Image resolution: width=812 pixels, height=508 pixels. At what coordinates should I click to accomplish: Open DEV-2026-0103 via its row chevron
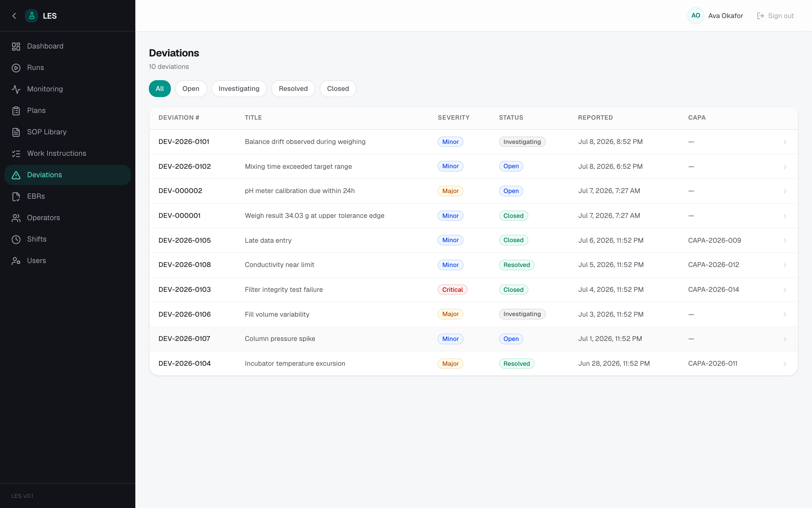[784, 290]
